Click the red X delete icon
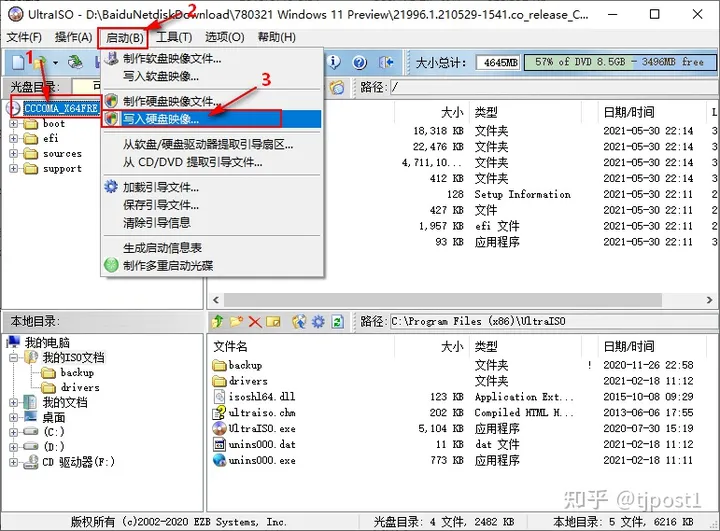 [x=255, y=322]
